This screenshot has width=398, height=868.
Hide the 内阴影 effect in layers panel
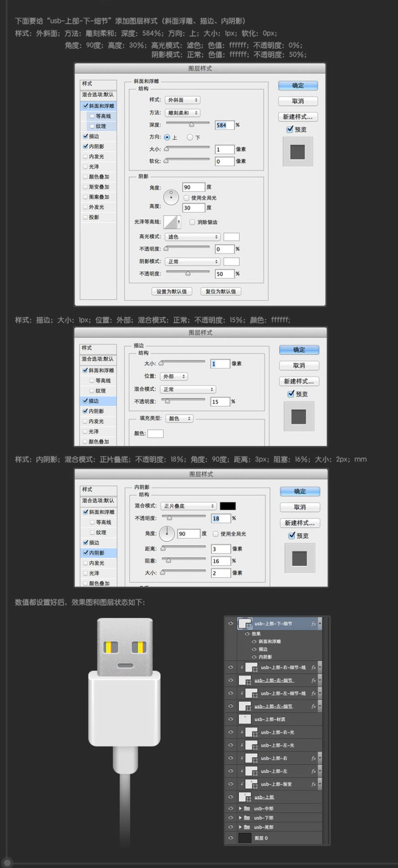coord(254,657)
